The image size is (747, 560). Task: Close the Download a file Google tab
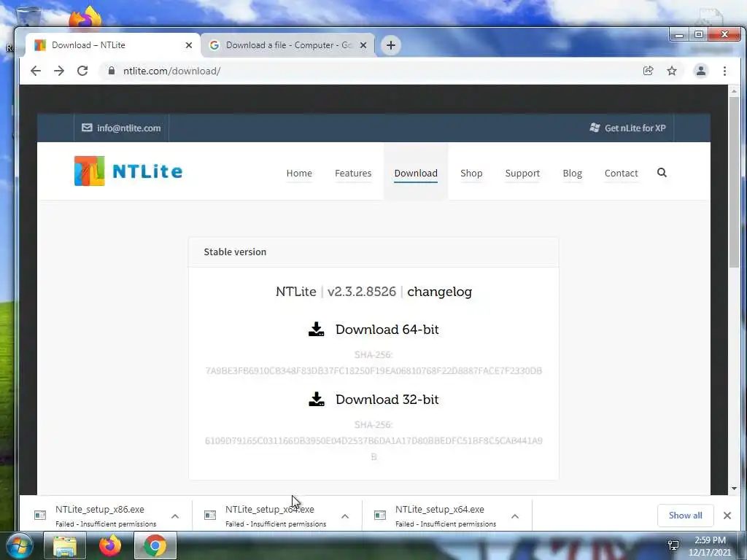363,45
